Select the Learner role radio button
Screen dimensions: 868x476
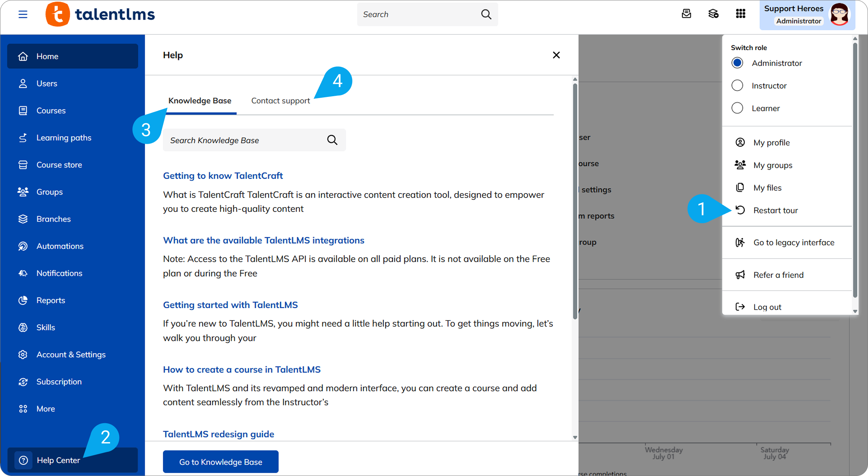click(x=737, y=108)
